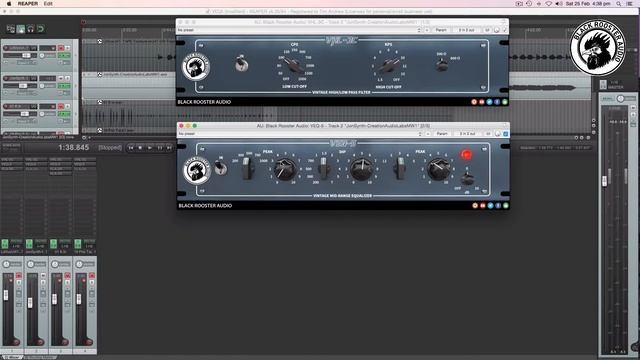Click the YouTube red icon on VHL-3C footer
640x360 pixels.
point(482,102)
